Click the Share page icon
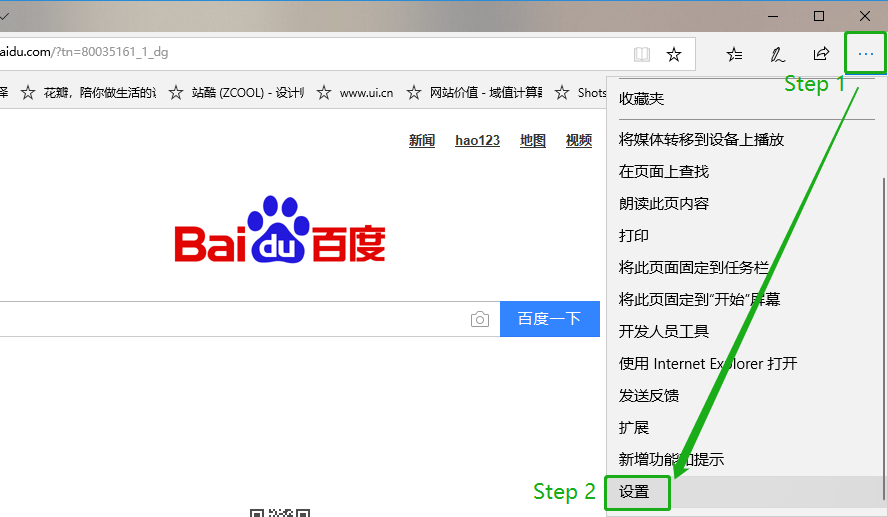Viewport: 888px width, 517px height. click(x=821, y=54)
